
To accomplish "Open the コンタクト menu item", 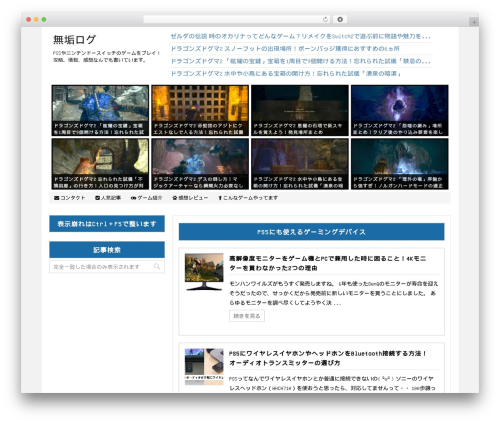I will pyautogui.click(x=70, y=198).
